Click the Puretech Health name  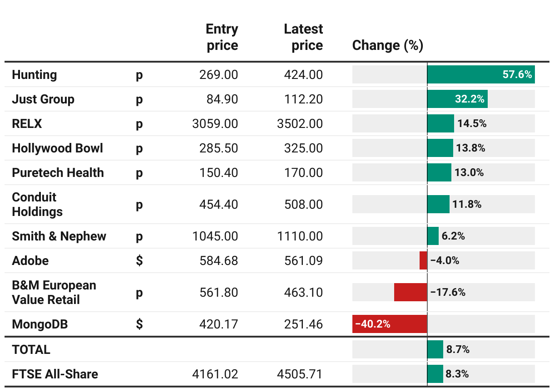(x=58, y=173)
